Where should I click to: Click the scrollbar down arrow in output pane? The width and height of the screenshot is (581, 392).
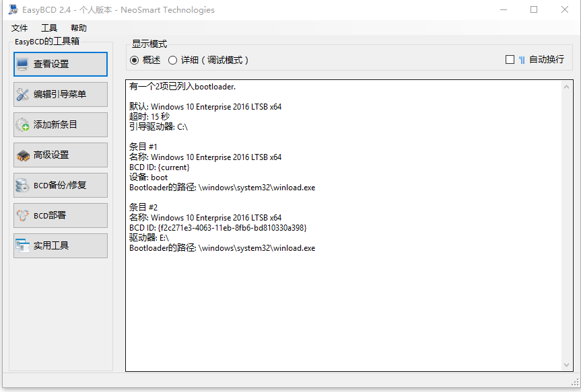(x=566, y=365)
